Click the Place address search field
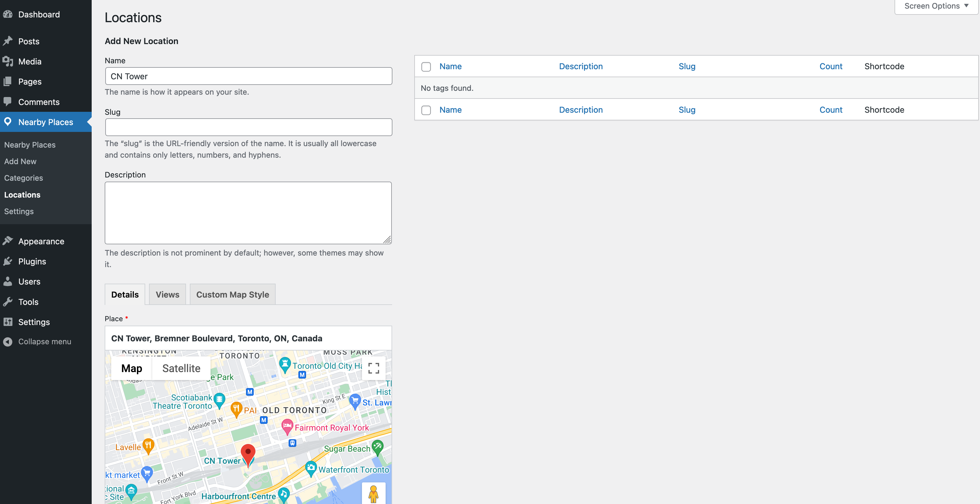The height and width of the screenshot is (504, 980). [x=248, y=338]
